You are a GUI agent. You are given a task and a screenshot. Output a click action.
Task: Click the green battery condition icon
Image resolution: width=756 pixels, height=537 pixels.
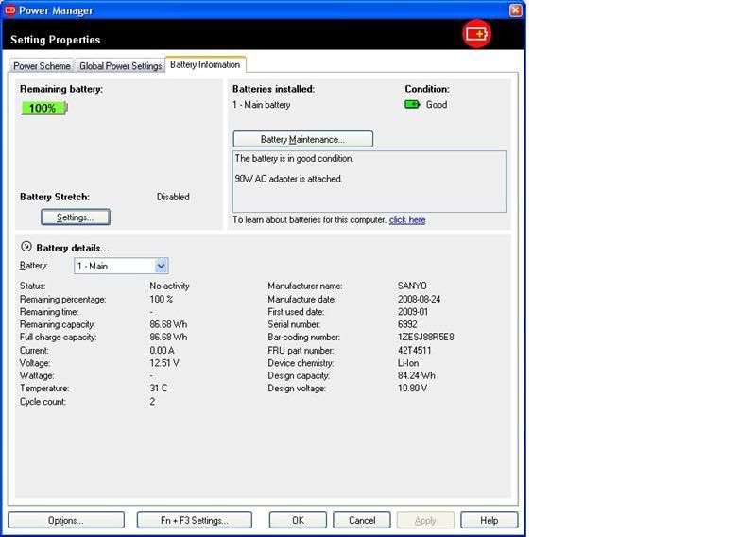[x=412, y=105]
